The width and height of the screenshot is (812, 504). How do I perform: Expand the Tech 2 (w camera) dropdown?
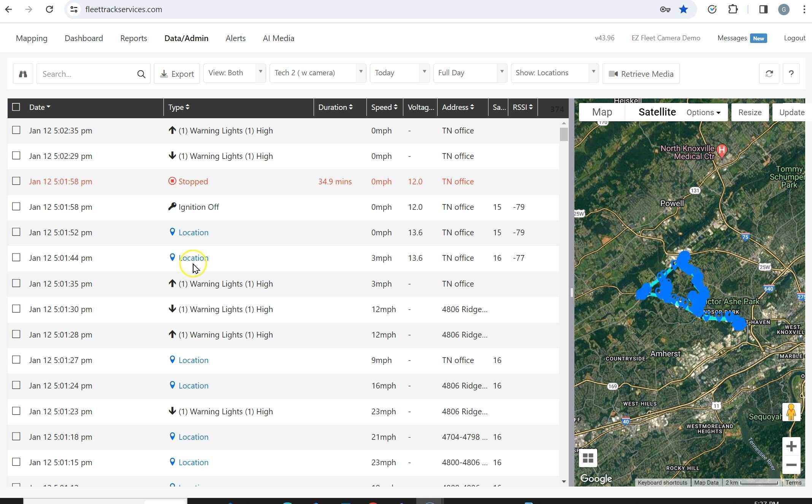317,73
